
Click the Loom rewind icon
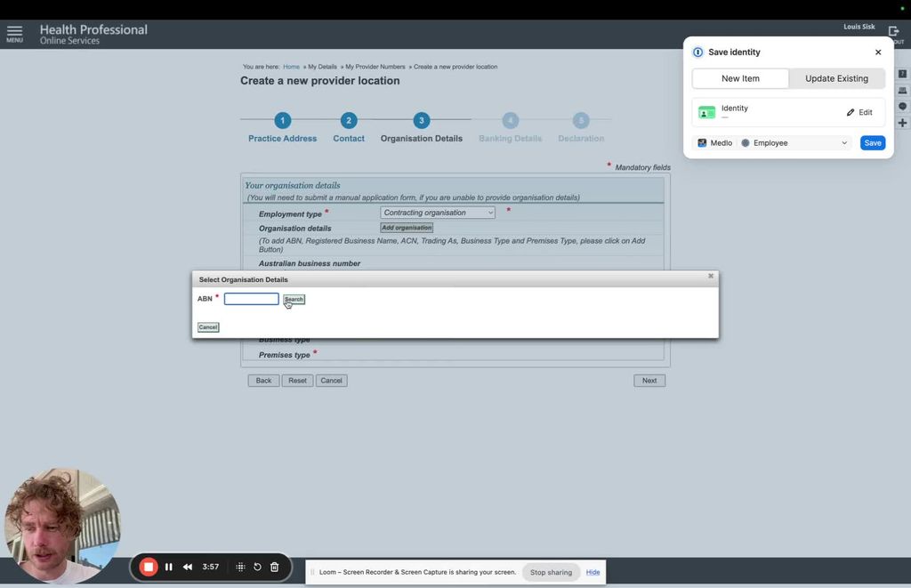click(x=188, y=567)
